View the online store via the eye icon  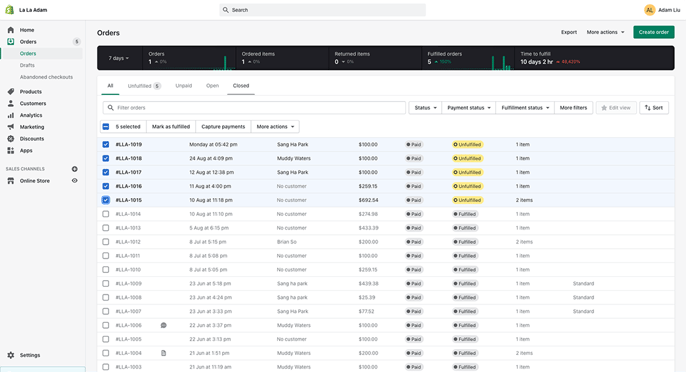(74, 181)
